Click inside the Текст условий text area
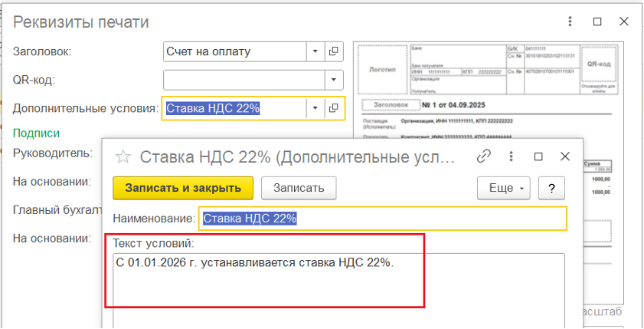This screenshot has height=329, width=644. [x=337, y=284]
